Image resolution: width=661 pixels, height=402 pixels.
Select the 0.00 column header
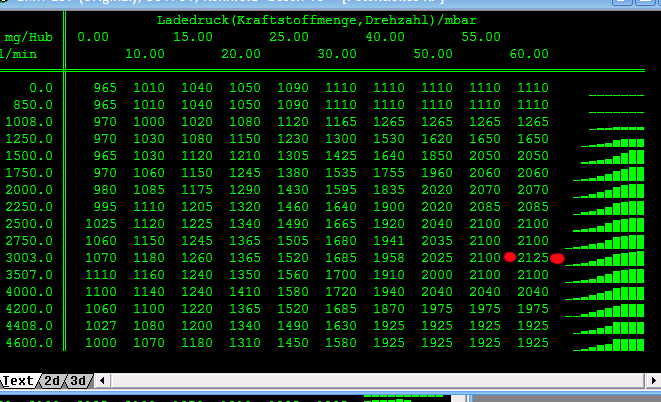pyautogui.click(x=93, y=37)
